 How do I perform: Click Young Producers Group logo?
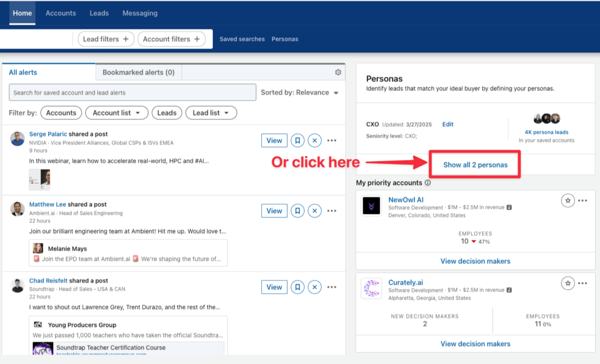(38, 325)
